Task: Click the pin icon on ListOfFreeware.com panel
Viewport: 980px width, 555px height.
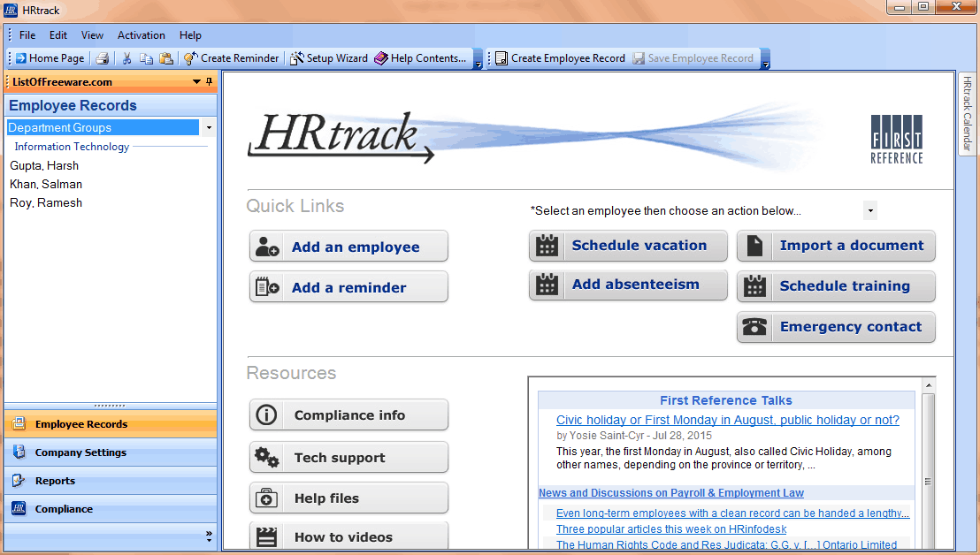Action: (x=209, y=82)
